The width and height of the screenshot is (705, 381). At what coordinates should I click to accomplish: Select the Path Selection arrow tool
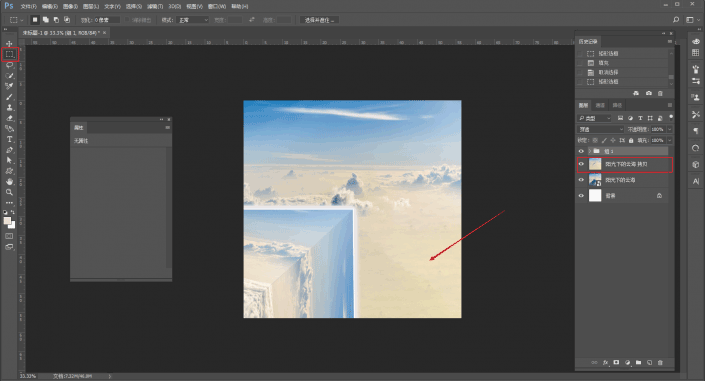[x=9, y=161]
